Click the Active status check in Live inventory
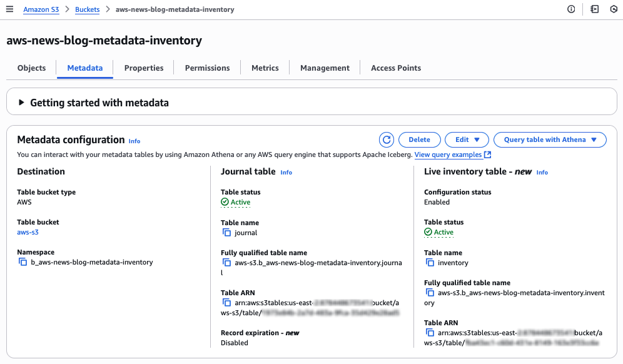623x364 pixels. (438, 232)
